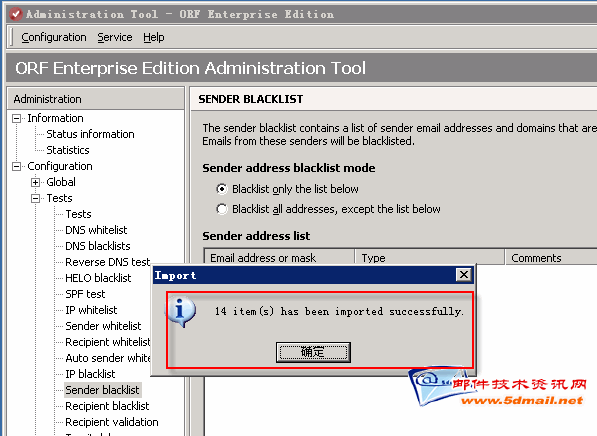Image resolution: width=597 pixels, height=436 pixels.
Task: Sort by the Comments column header
Action: coord(551,258)
